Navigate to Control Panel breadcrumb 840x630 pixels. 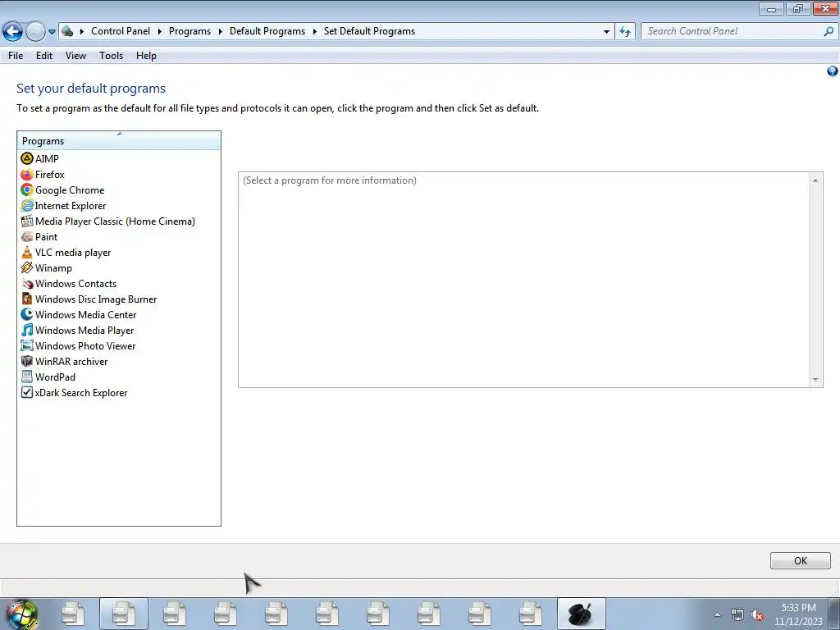[x=121, y=31]
